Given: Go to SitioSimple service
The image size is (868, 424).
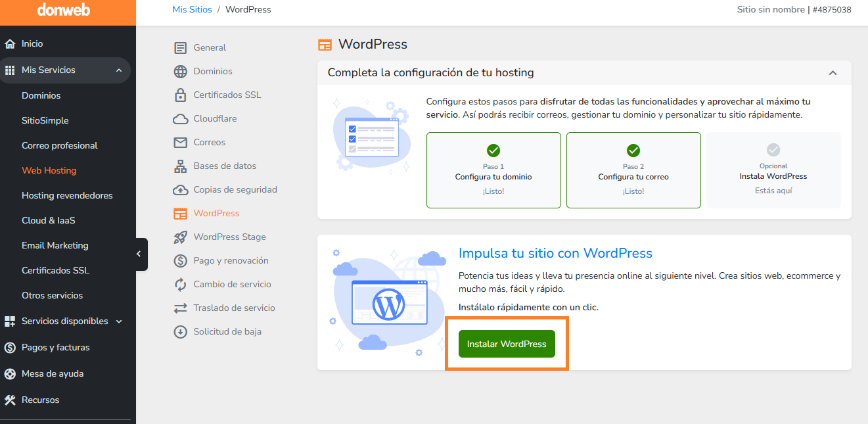Looking at the screenshot, I should tap(45, 121).
